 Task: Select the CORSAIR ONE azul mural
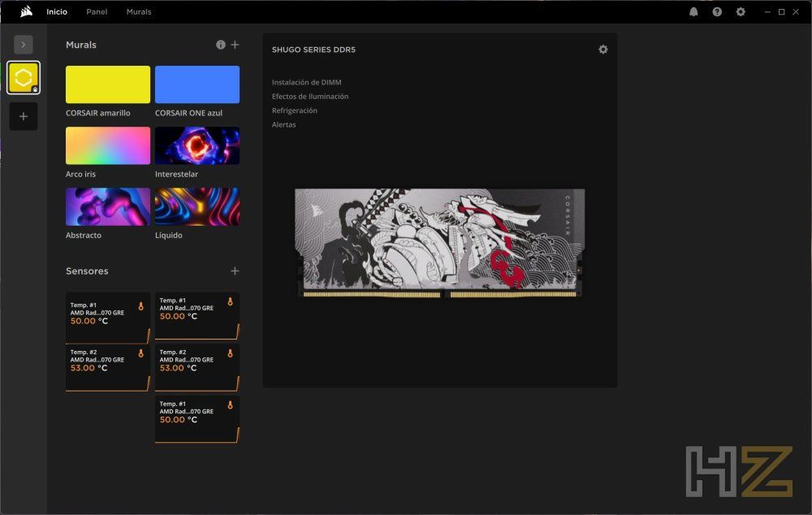197,84
